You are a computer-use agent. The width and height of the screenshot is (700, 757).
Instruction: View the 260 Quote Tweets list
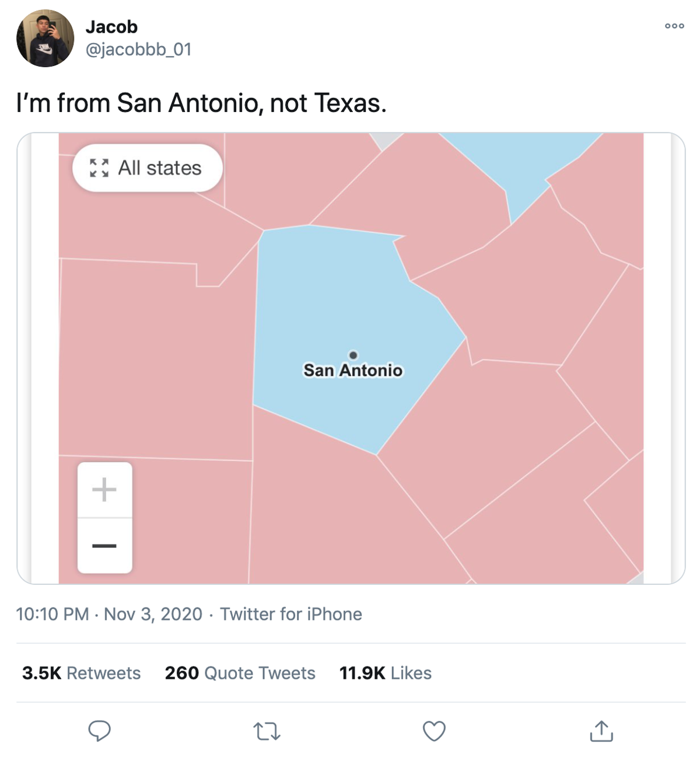coord(240,673)
